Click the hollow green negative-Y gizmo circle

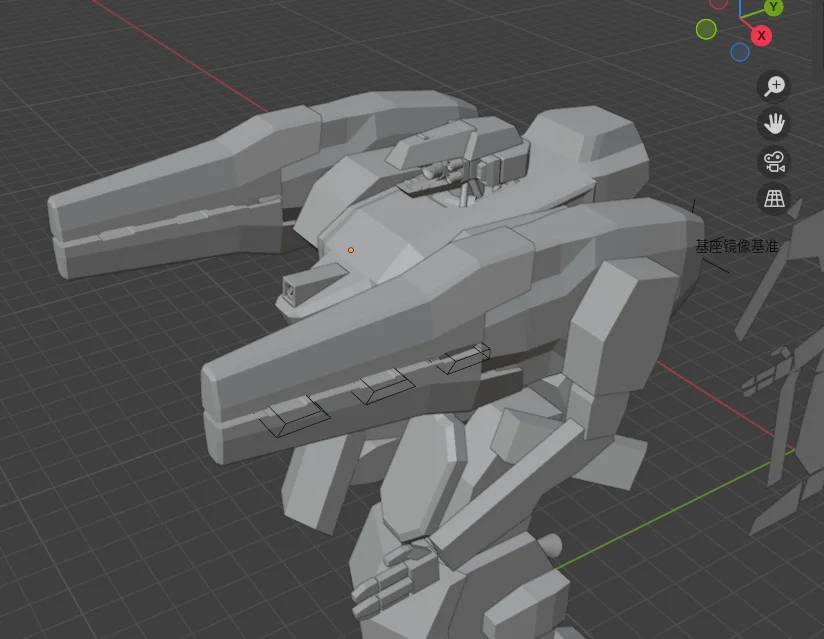click(x=706, y=29)
